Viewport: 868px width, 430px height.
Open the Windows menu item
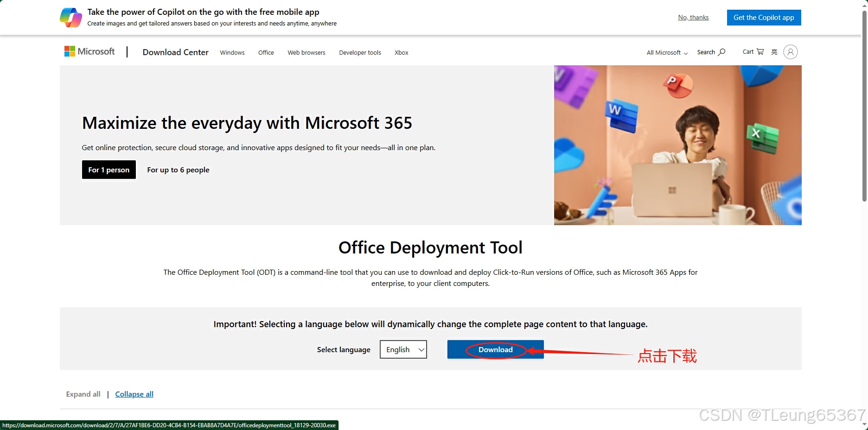click(232, 52)
